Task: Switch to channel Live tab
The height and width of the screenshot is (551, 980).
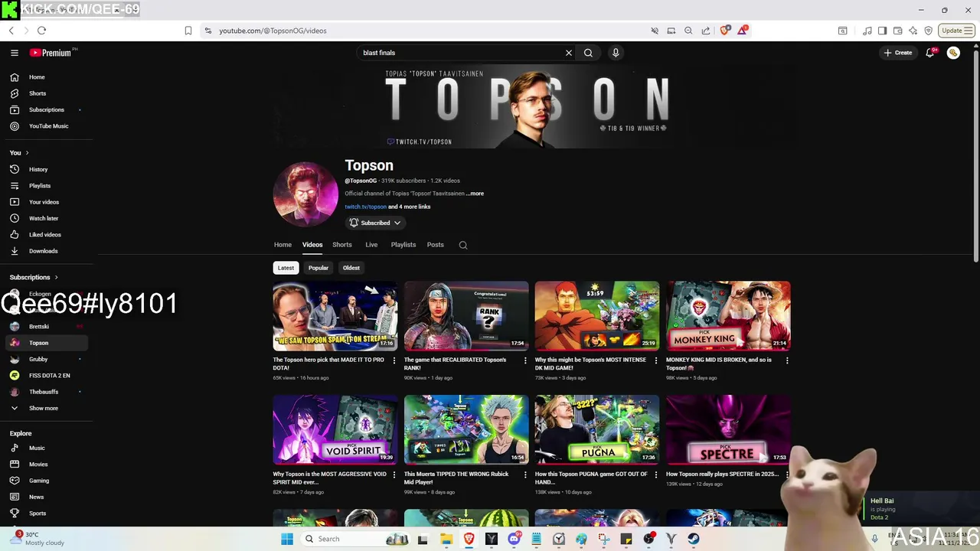Action: 371,245
